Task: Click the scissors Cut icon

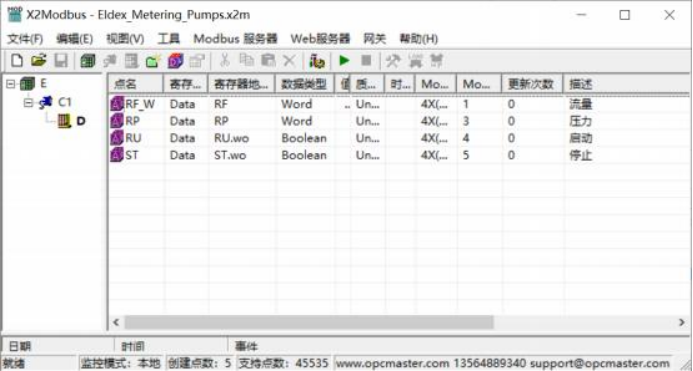Action: (x=225, y=61)
